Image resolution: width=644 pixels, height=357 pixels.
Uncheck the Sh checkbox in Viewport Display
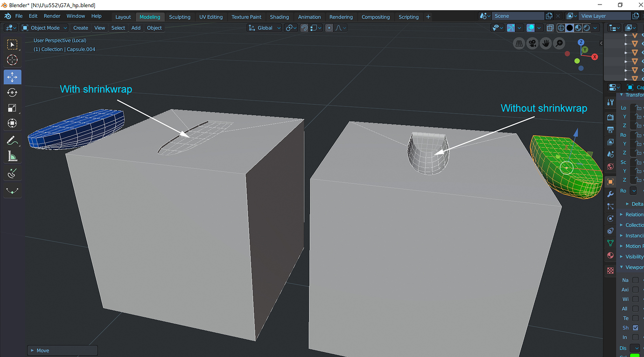635,328
